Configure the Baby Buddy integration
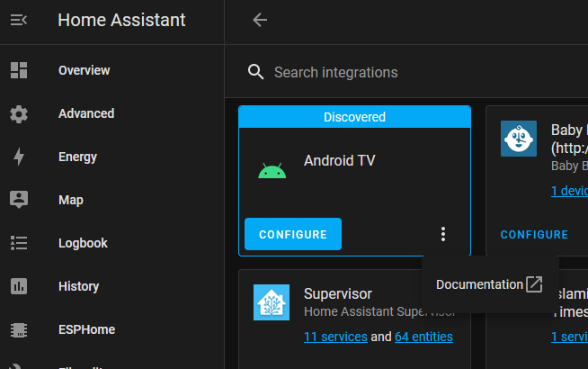The image size is (588, 369). tap(534, 235)
